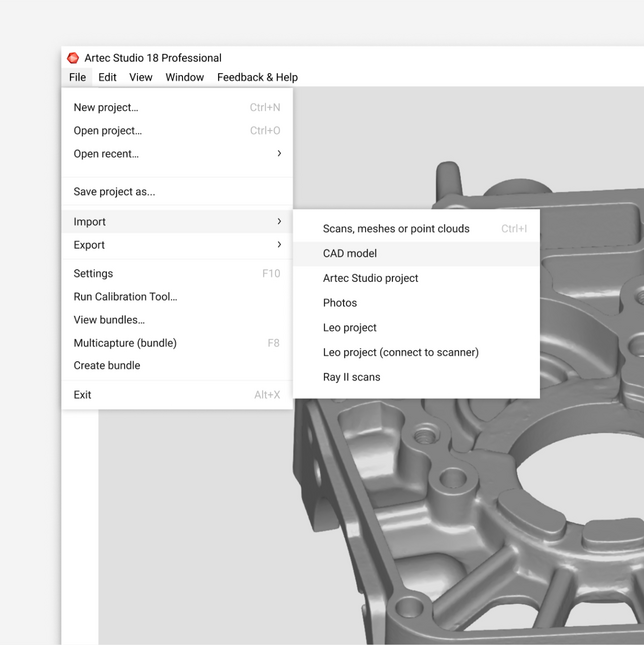Open Settings from File menu
Viewport: 644px width, 645px height.
pos(177,274)
